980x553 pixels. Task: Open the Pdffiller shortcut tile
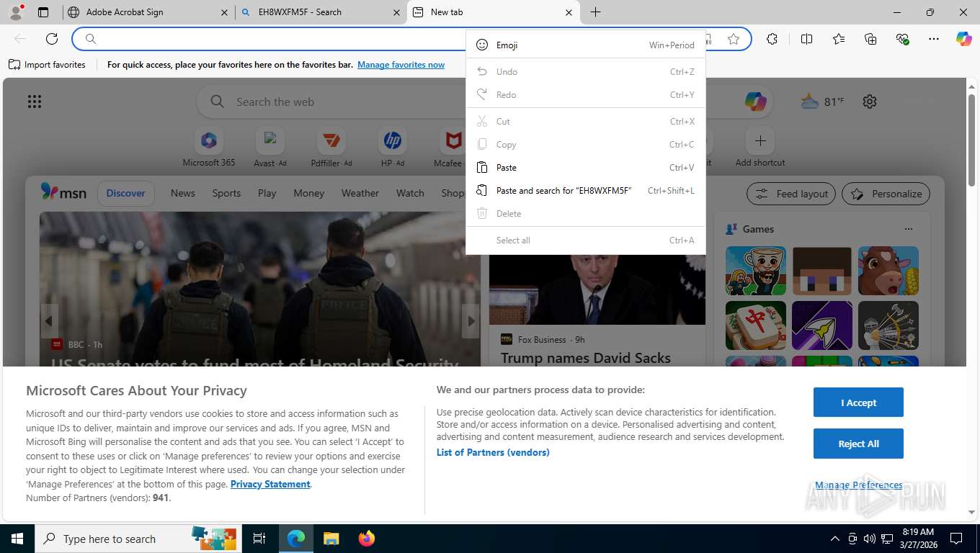pos(331,148)
